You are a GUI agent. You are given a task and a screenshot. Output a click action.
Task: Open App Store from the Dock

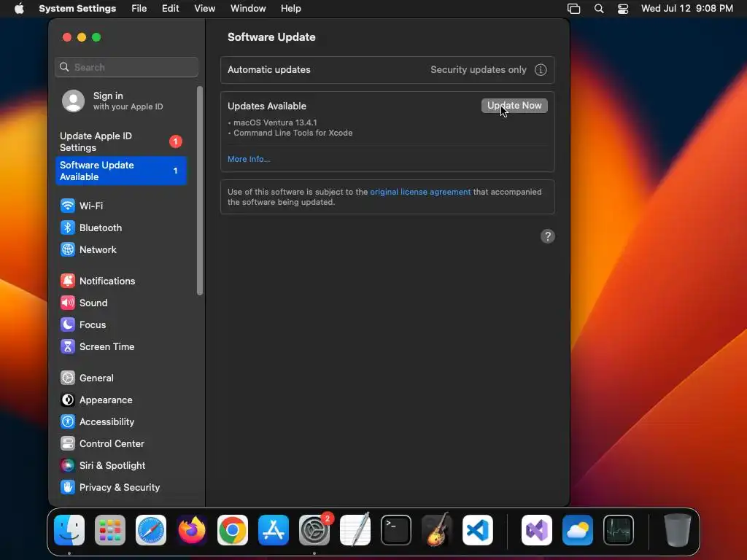[x=274, y=529]
